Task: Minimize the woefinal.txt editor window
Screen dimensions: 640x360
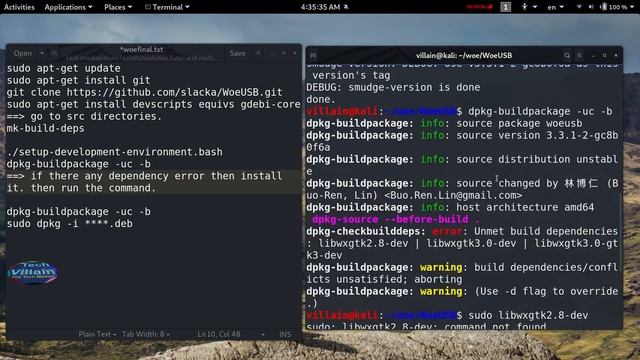Action: [272, 53]
